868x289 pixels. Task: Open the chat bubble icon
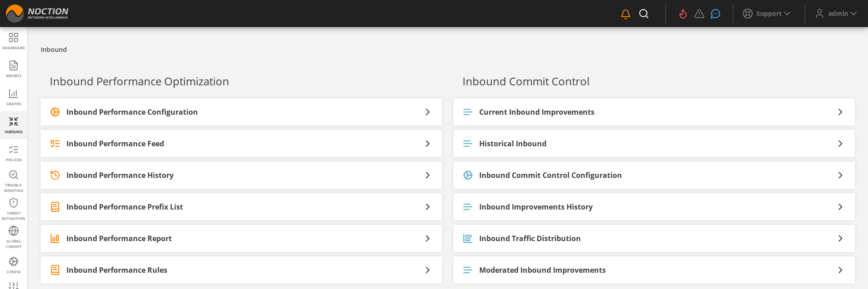715,14
